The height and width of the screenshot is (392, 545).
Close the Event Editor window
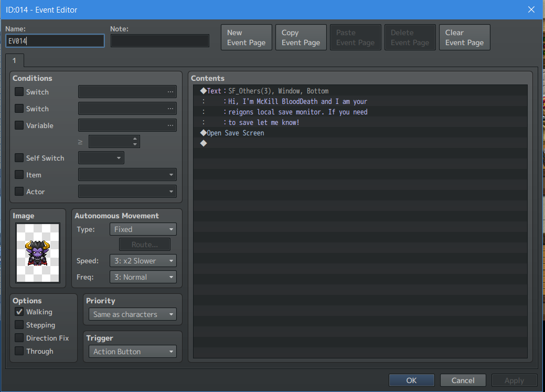tap(531, 10)
